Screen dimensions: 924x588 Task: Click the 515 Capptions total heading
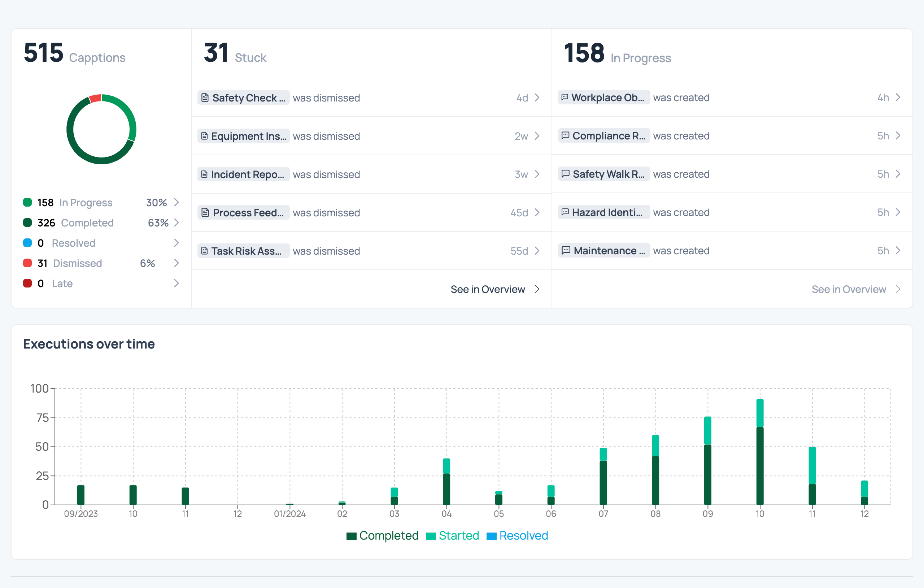[x=74, y=53]
